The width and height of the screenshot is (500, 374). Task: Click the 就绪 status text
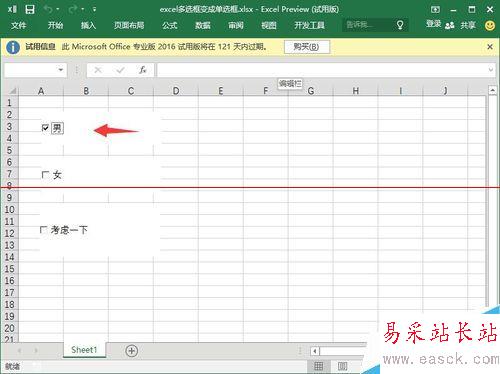pos(12,367)
